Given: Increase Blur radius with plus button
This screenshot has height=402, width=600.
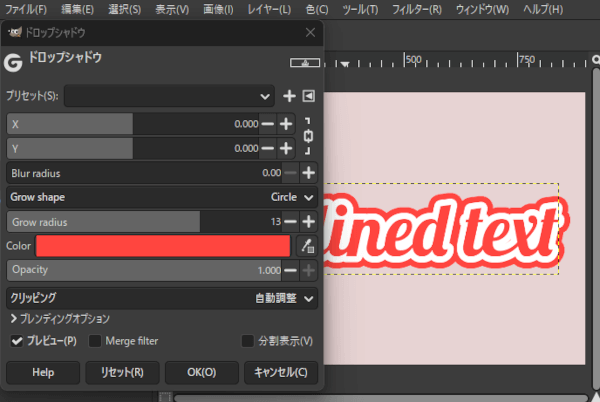Looking at the screenshot, I should tap(309, 173).
